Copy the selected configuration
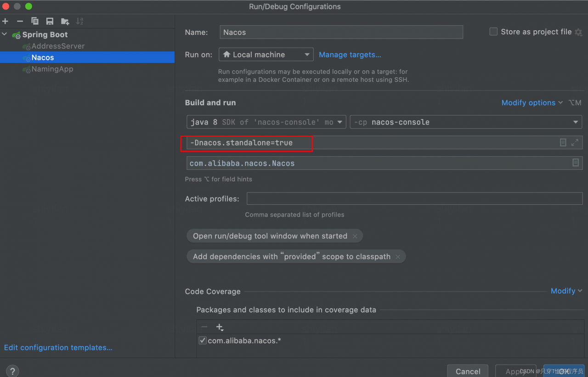Screen dimensions: 588x377 point(35,21)
